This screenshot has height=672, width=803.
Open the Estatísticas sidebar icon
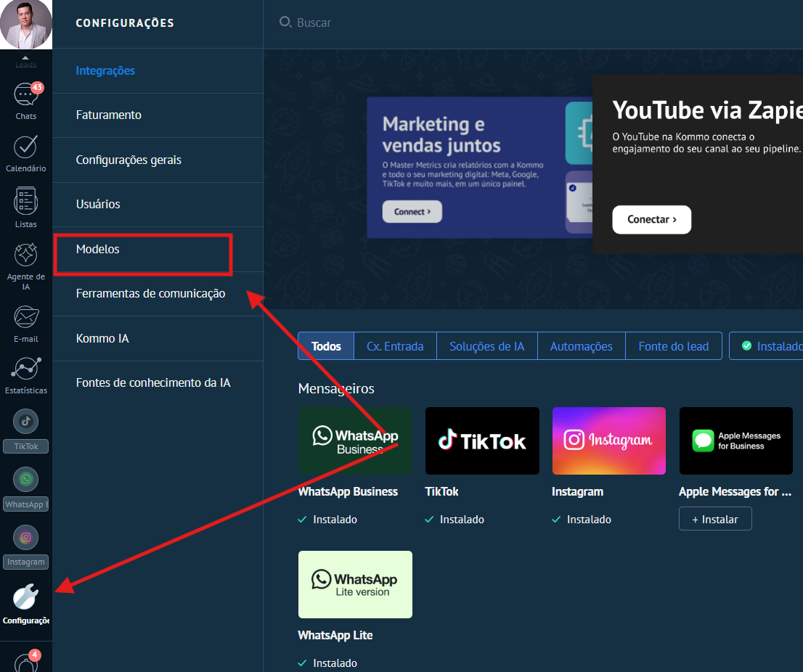click(x=25, y=375)
